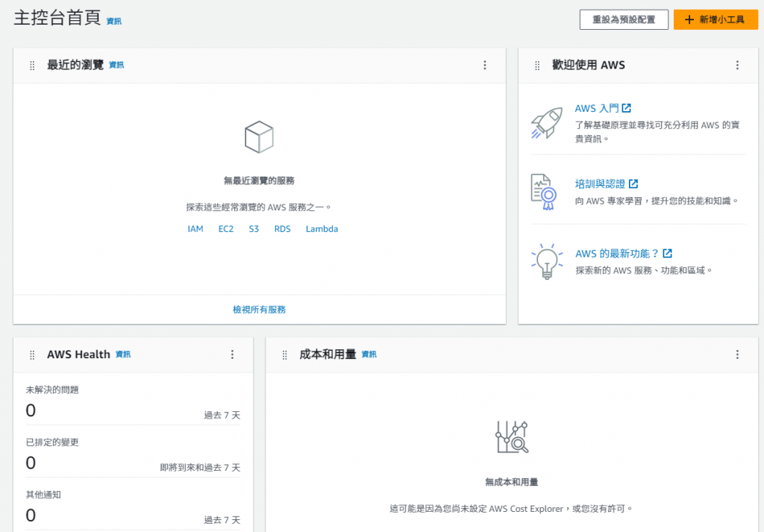Click the 探索新的 AWS 服務、功能和區域 description
The image size is (764, 532).
644,270
